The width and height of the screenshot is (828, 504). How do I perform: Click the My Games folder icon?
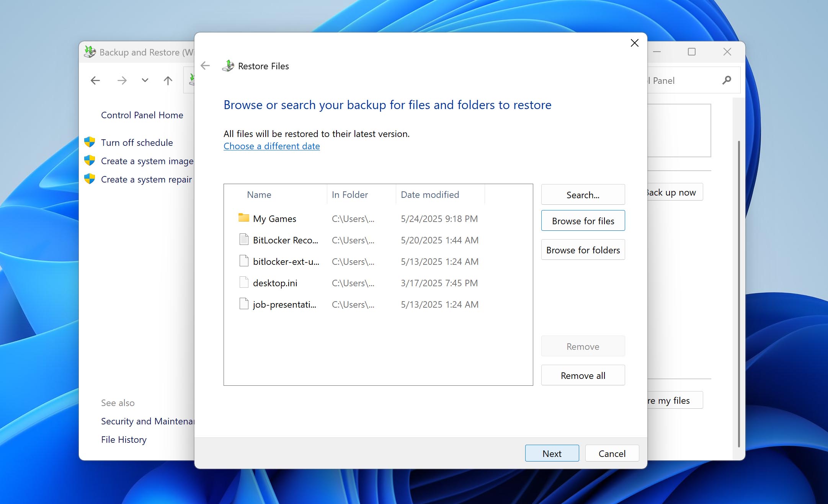click(x=244, y=218)
